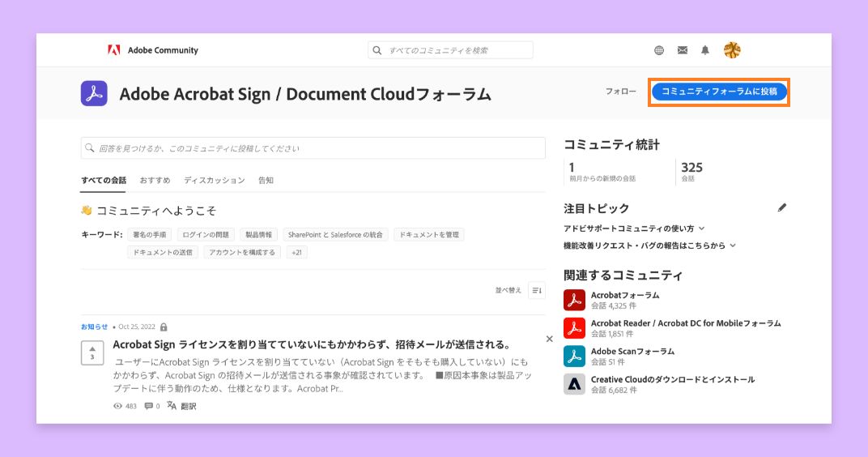This screenshot has width=868, height=457.
Task: Click the Adobe logo in the header
Action: coord(114,50)
